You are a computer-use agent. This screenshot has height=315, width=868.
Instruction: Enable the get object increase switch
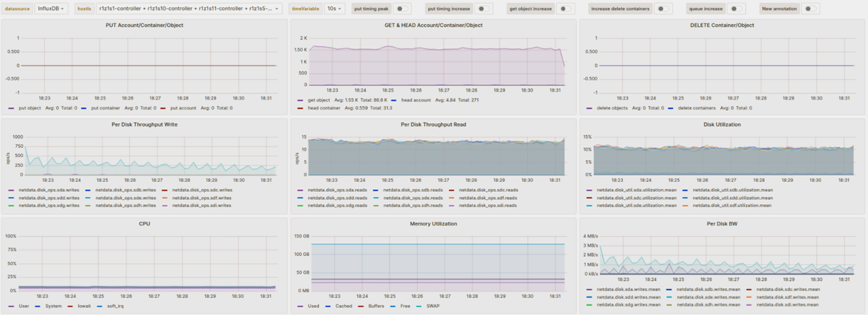[x=565, y=9]
